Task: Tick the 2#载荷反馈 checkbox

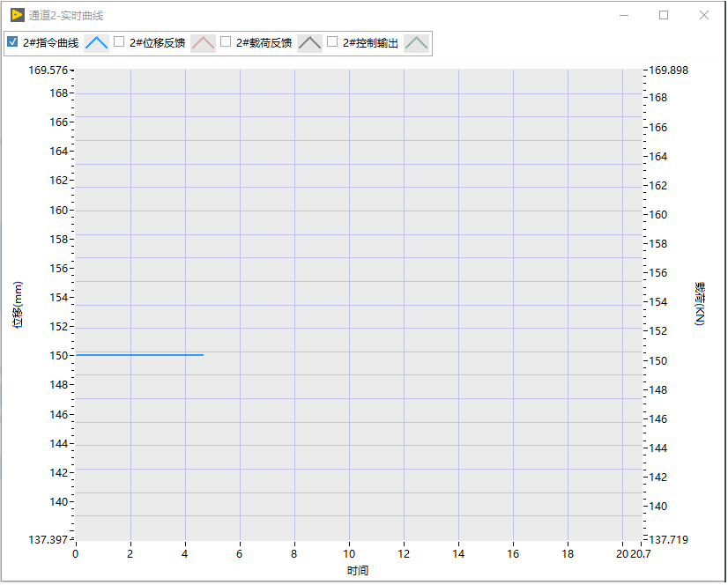Action: coord(226,41)
